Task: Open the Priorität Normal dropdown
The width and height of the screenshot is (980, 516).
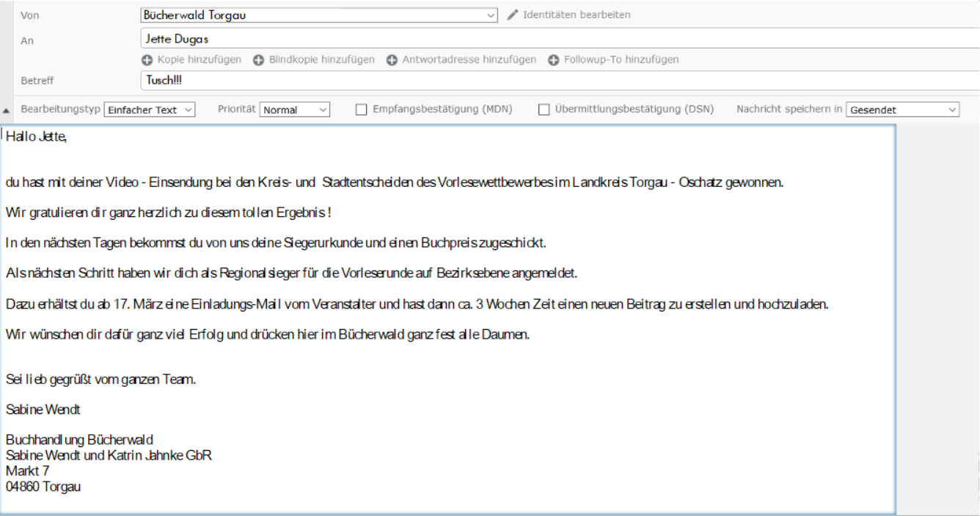Action: 295,110
